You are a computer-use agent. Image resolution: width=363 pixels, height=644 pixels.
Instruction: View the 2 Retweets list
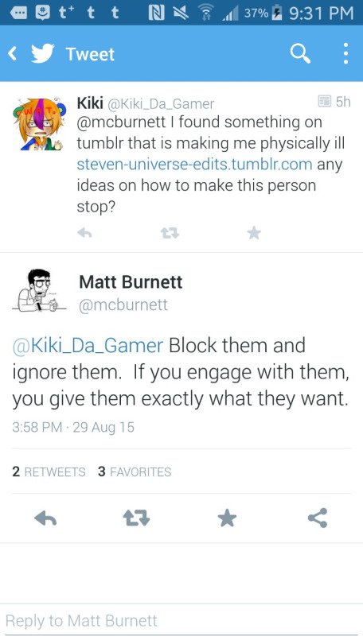(49, 472)
